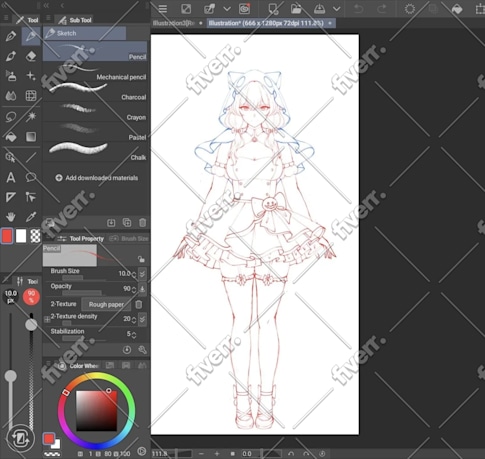Duplicate the current sub tool
This screenshot has width=485, height=459.
tap(127, 223)
